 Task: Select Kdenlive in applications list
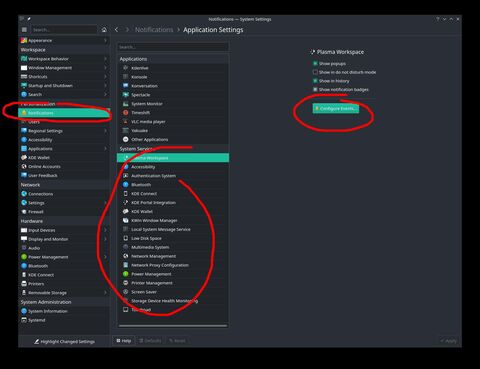(x=173, y=68)
